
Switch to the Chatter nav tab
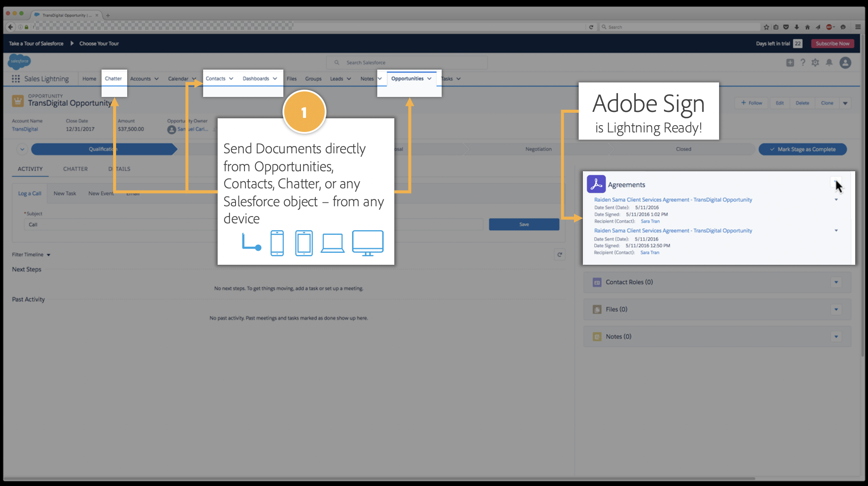coord(113,79)
